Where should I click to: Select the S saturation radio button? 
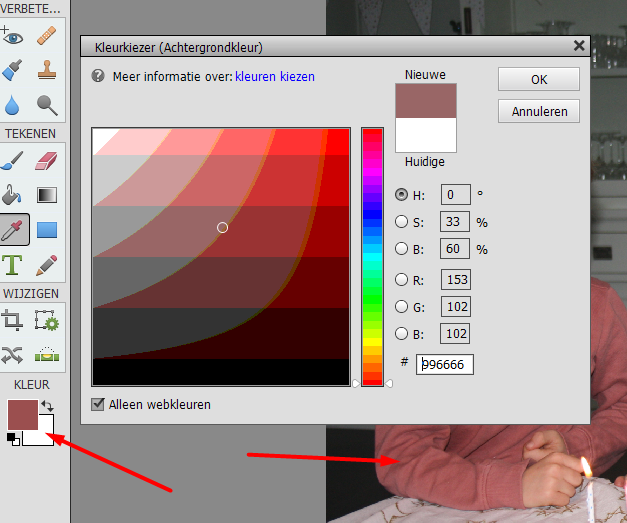pos(402,222)
